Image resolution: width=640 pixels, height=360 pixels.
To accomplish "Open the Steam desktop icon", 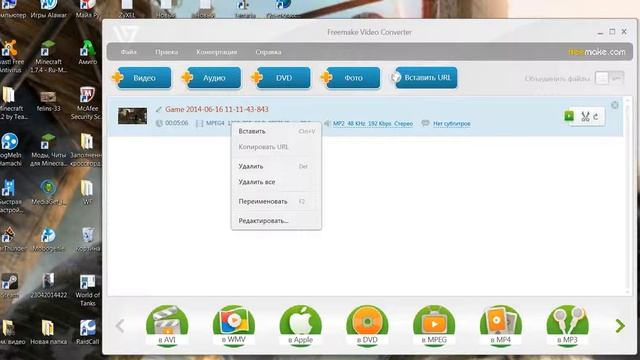I will pos(9,286).
